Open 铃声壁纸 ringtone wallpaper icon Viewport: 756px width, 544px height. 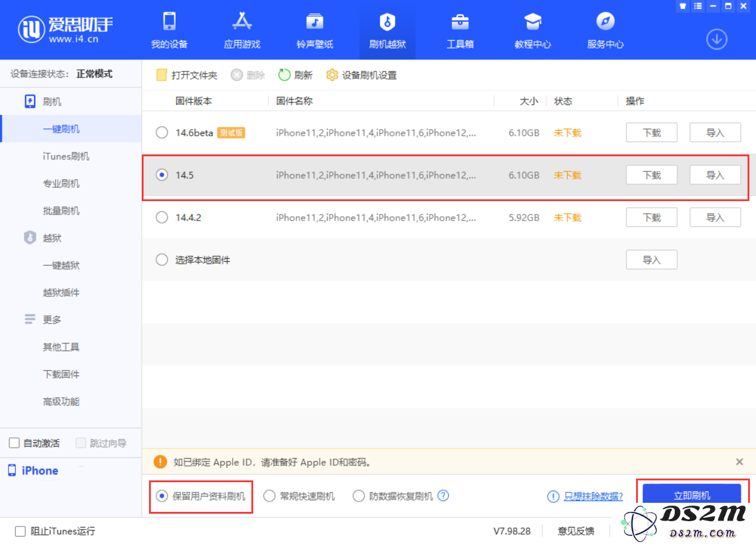314,22
